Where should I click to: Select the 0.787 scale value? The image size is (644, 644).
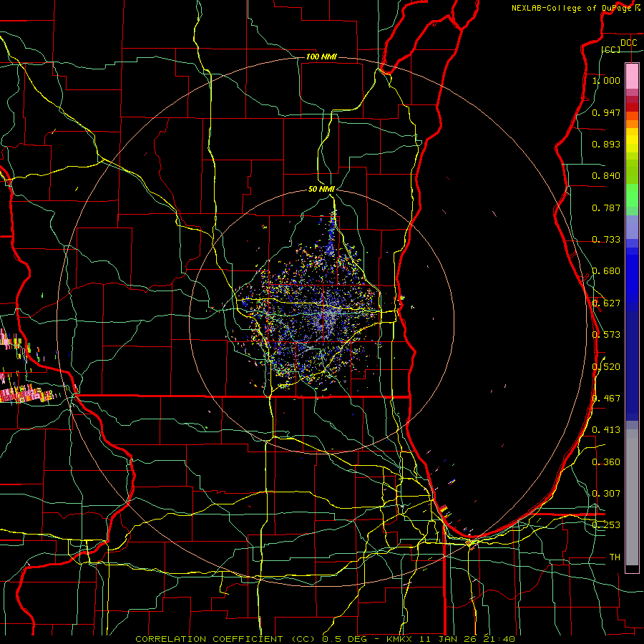pos(606,208)
